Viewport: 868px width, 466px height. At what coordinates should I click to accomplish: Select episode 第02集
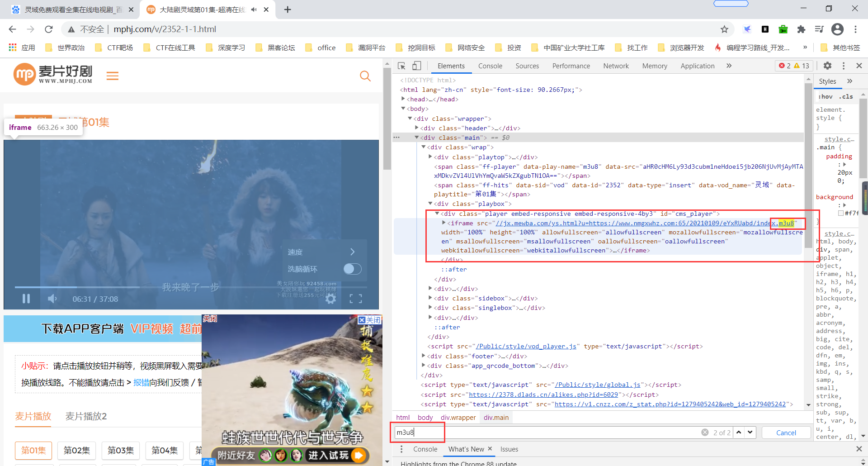point(77,451)
